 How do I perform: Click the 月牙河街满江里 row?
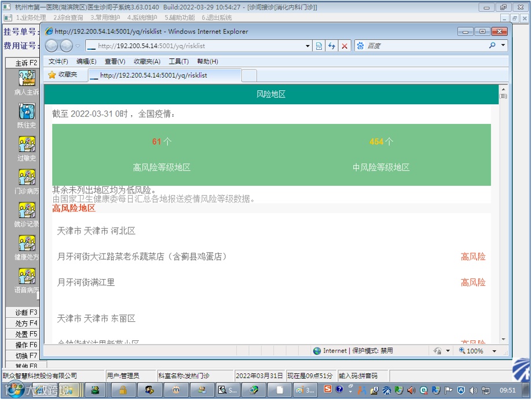[271, 282]
